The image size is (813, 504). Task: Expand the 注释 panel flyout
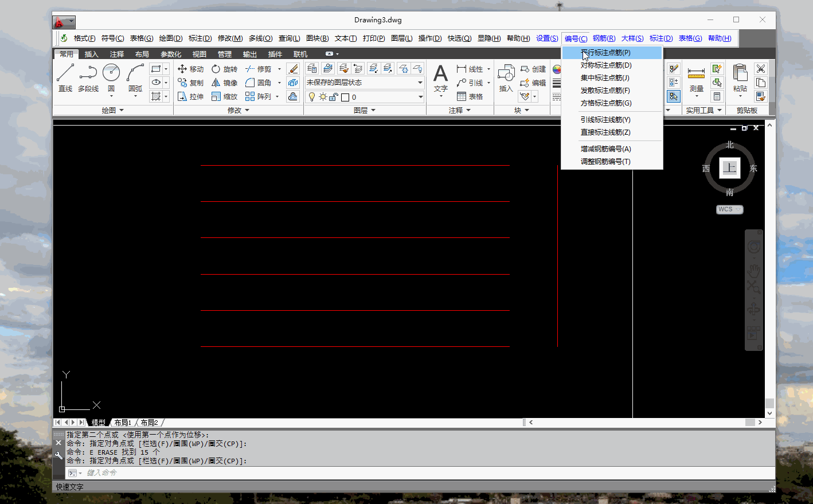click(x=460, y=110)
